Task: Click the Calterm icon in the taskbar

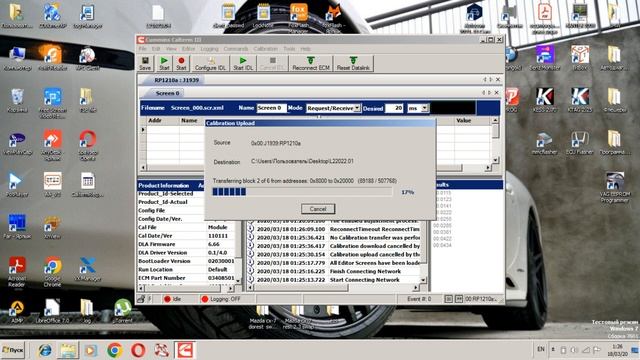Action: pyautogui.click(x=184, y=350)
